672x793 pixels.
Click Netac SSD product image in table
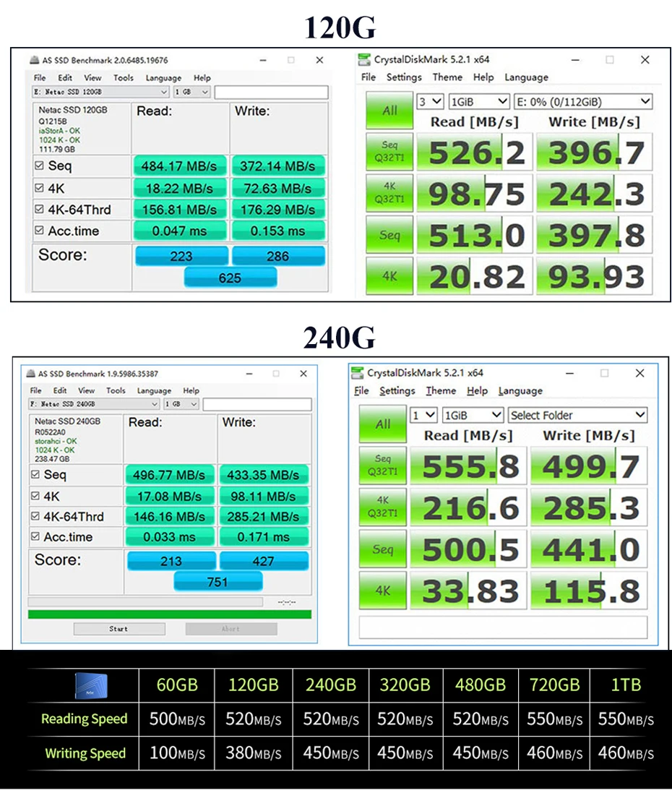[92, 685]
